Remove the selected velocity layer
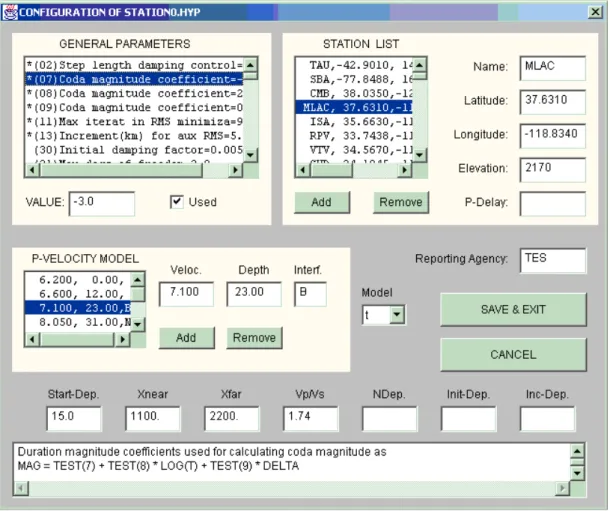Screen dimensions: 610x511 click(254, 338)
